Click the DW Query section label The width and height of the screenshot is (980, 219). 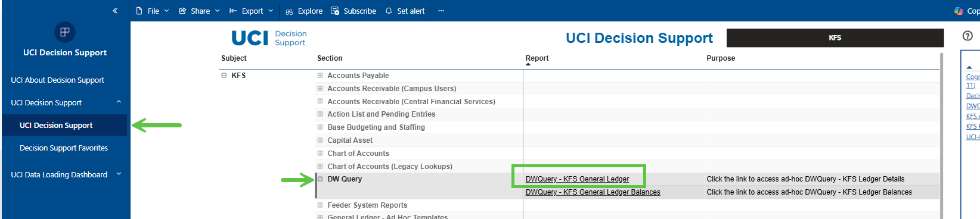pos(345,179)
